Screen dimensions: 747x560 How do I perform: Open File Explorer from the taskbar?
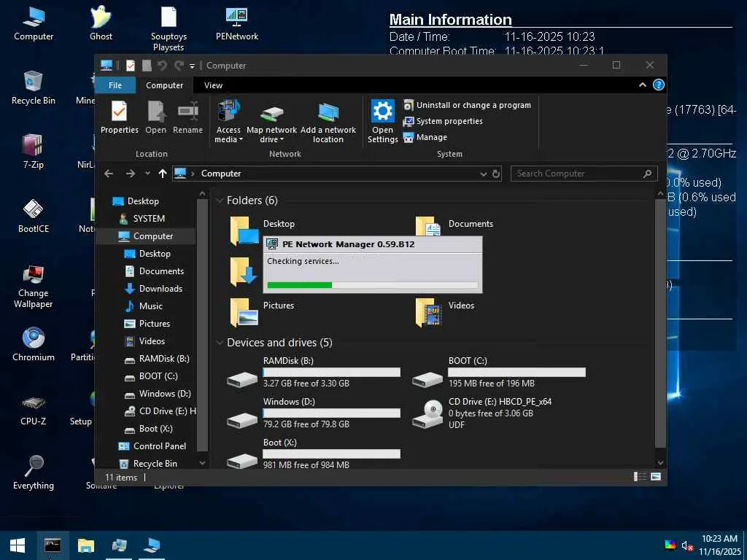(86, 545)
